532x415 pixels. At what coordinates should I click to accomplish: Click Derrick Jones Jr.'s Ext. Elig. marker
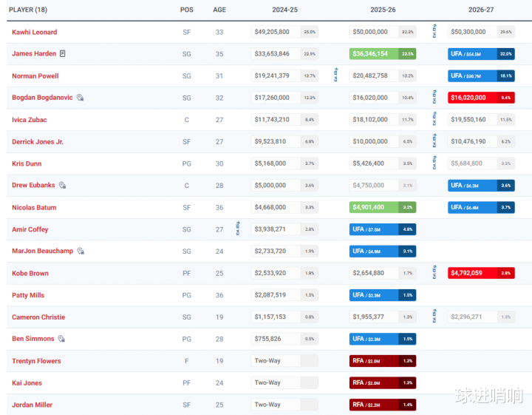(434, 141)
